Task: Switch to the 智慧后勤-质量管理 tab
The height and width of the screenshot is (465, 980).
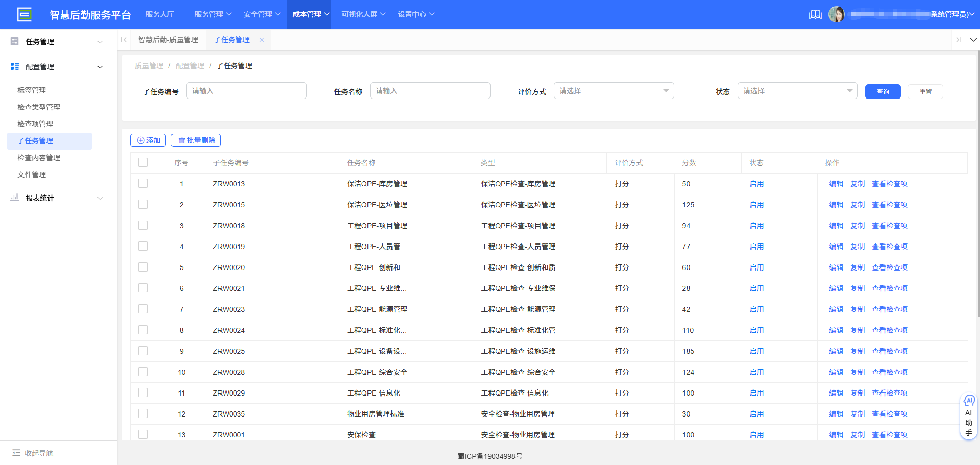Action: pos(168,39)
